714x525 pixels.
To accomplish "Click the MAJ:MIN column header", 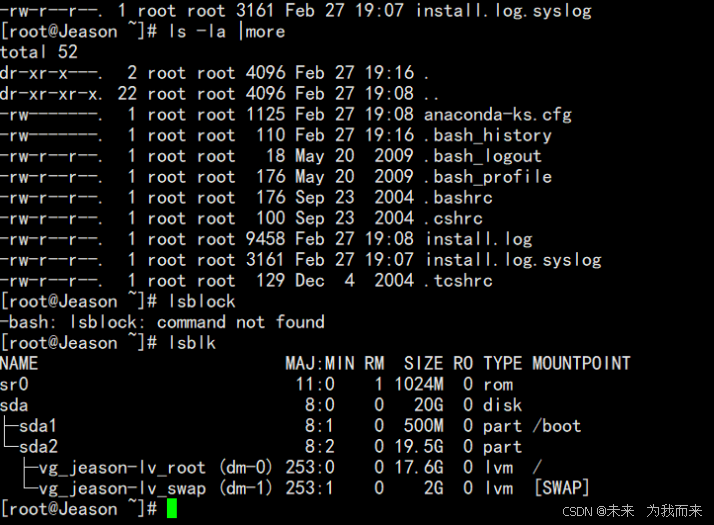I will click(x=320, y=363).
